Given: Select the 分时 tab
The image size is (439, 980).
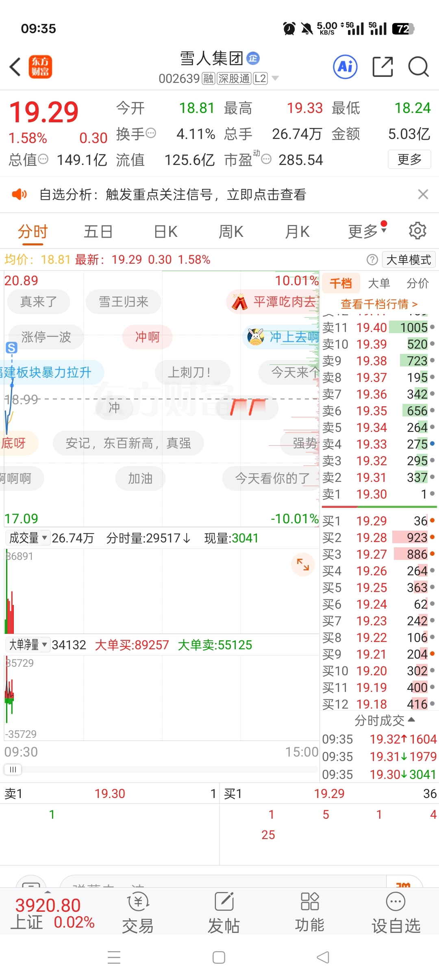Looking at the screenshot, I should [x=33, y=232].
